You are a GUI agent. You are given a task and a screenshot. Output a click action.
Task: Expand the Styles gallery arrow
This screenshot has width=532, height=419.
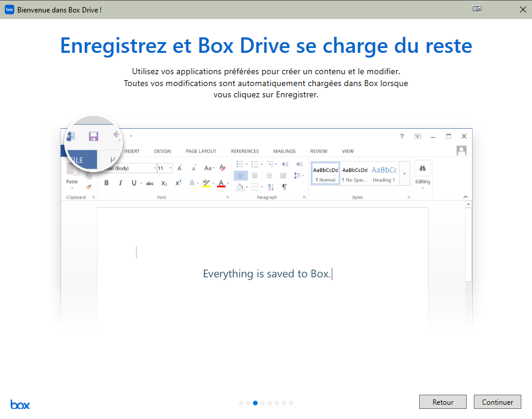(404, 173)
